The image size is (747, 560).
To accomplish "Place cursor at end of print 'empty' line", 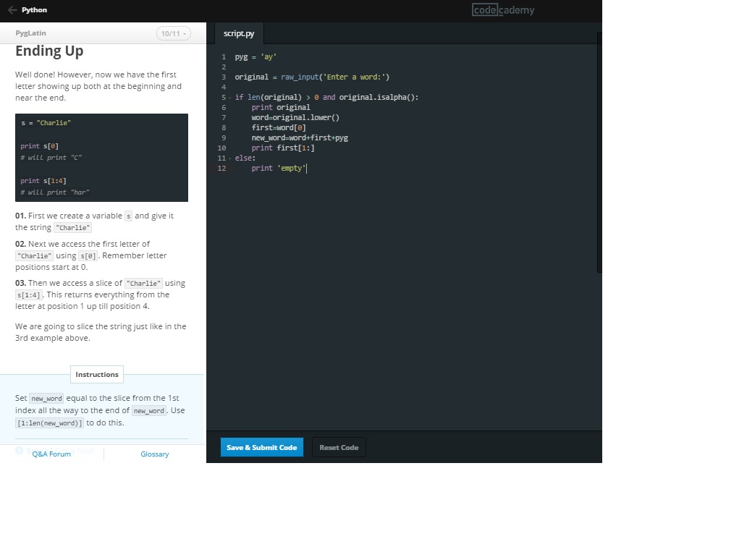I will click(x=307, y=169).
